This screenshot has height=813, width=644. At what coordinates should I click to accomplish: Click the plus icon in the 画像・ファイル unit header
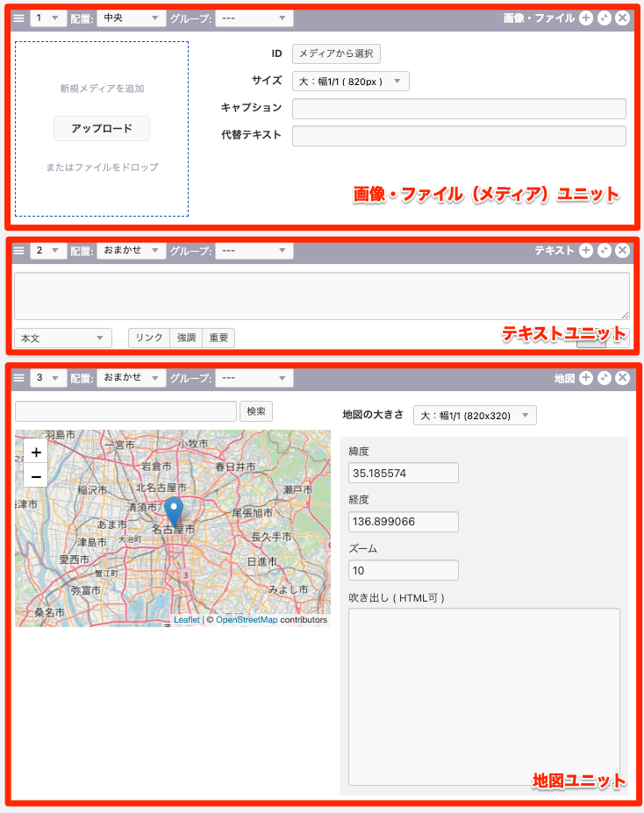pos(586,18)
